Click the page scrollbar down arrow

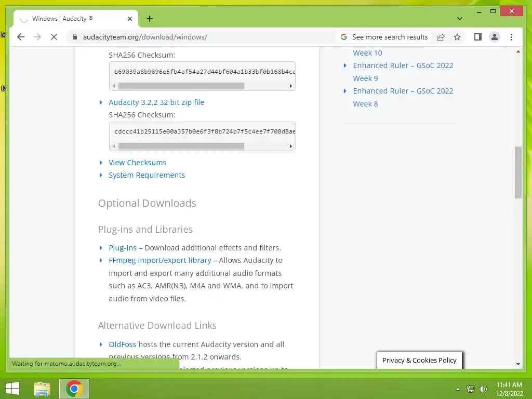pyautogui.click(x=518, y=364)
